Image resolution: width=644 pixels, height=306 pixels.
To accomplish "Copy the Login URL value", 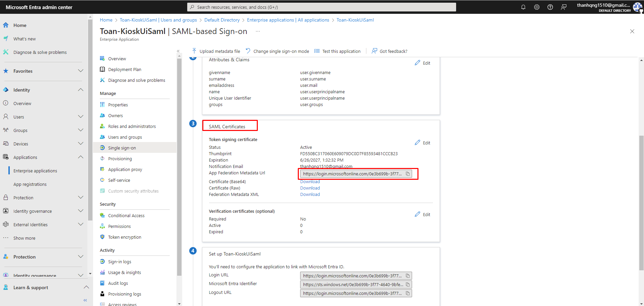I will [408, 276].
